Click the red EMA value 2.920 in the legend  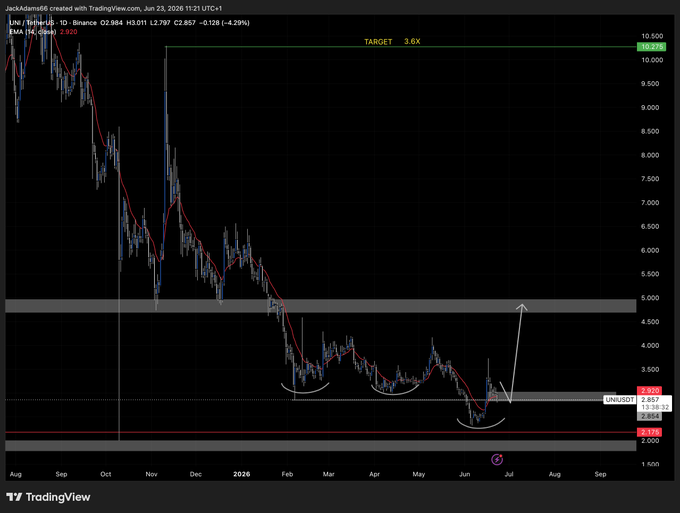(x=69, y=32)
